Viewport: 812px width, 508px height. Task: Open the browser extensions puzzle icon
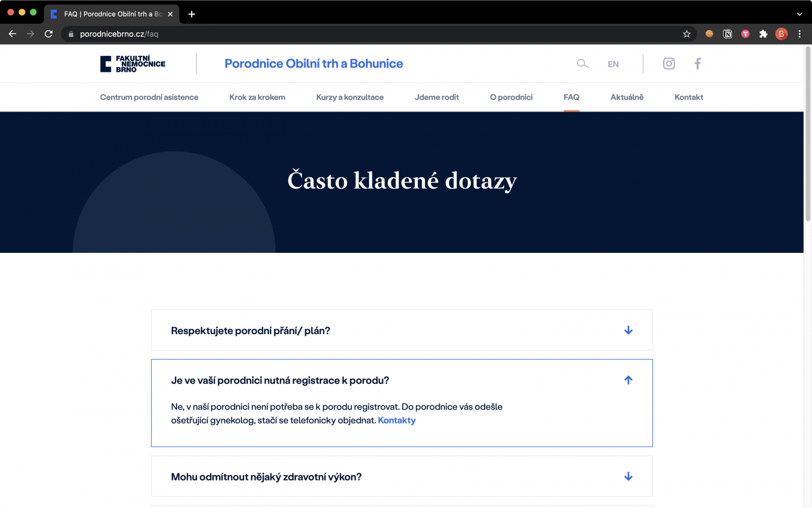click(x=763, y=34)
